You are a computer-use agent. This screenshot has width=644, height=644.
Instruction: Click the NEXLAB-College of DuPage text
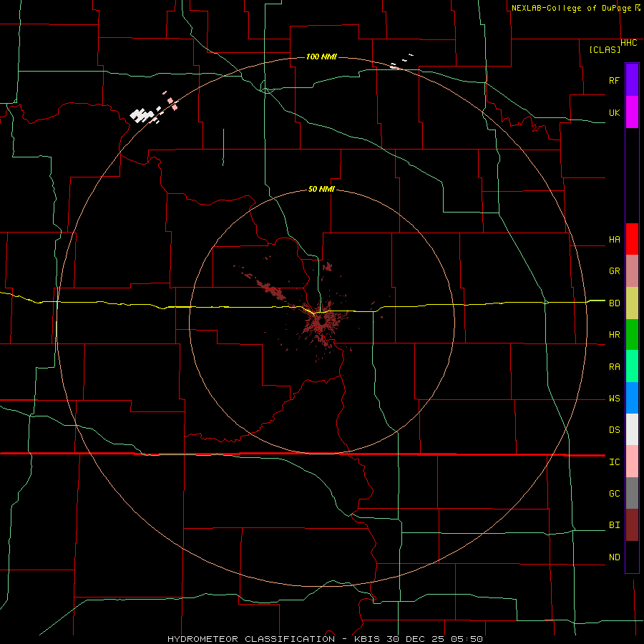click(572, 8)
